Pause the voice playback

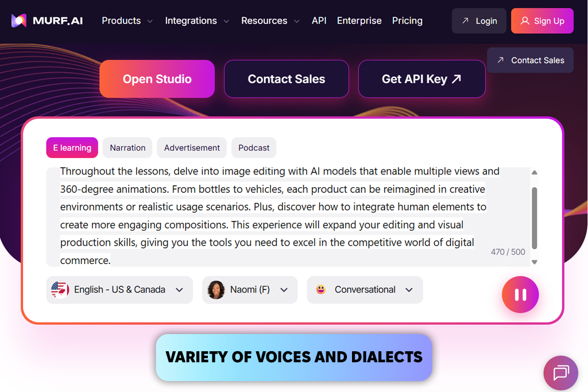[x=520, y=295]
